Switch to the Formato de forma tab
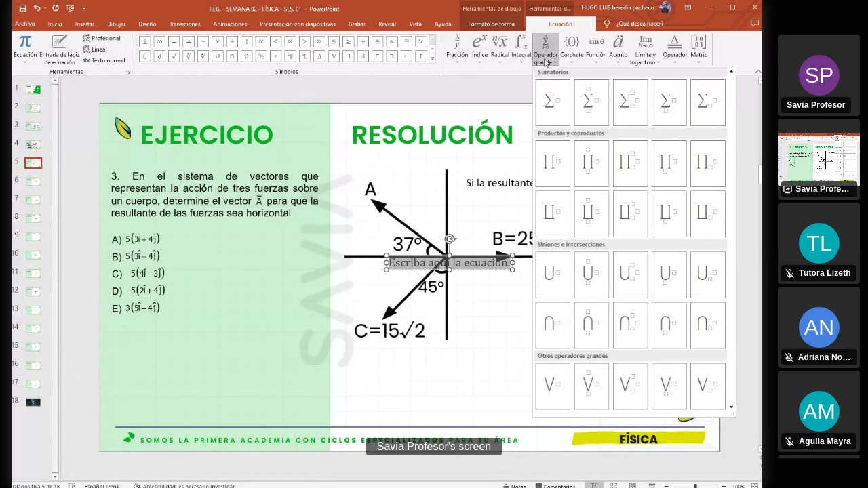The width and height of the screenshot is (868, 488). coord(492,24)
